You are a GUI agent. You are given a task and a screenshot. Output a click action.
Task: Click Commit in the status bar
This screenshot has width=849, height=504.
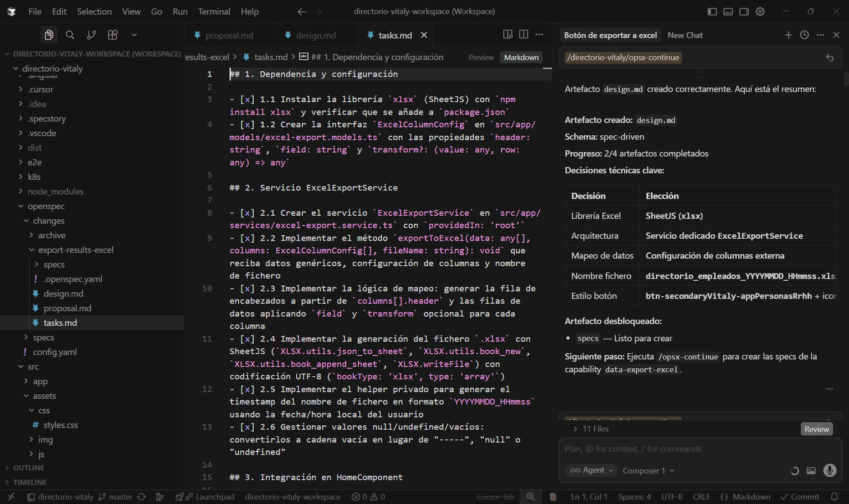800,497
